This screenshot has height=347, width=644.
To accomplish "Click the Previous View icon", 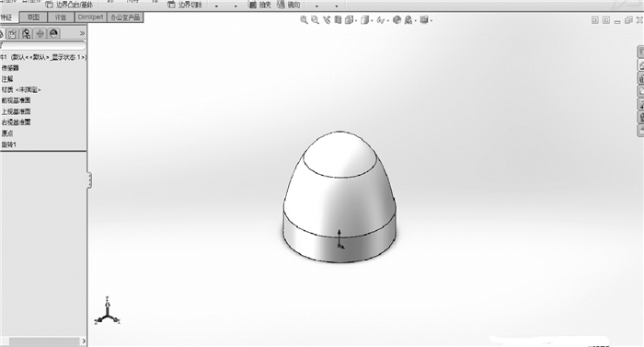I will [x=327, y=19].
